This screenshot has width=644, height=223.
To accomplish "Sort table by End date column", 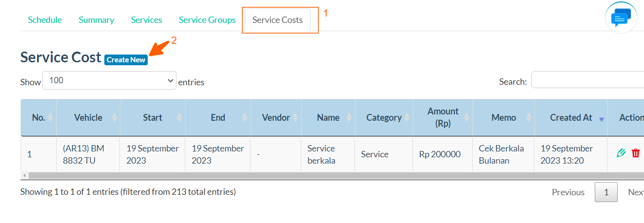I will 218,117.
